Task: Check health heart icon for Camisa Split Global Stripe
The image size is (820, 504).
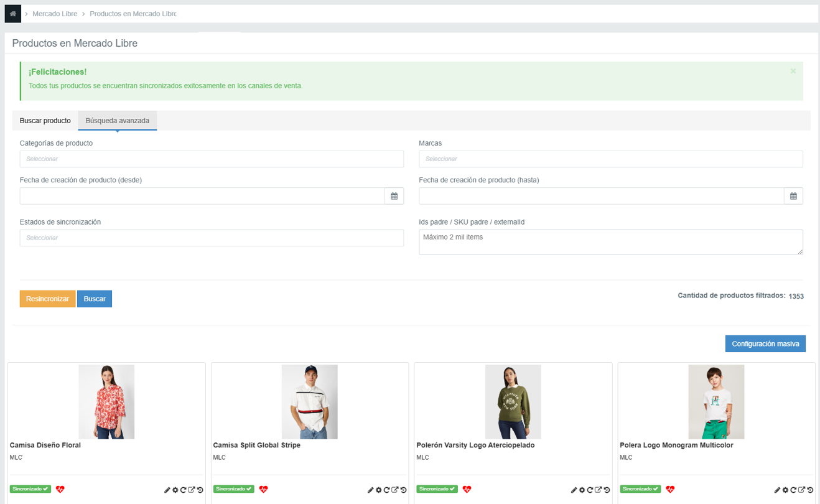Action: (264, 489)
